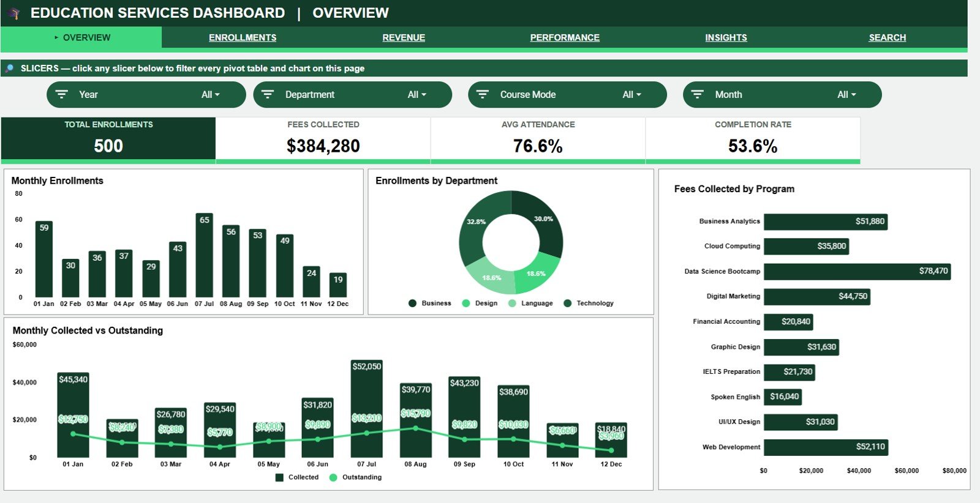Select the 07 Jul enrollments bar showing 65
This screenshot has height=503, width=980.
[x=205, y=255]
